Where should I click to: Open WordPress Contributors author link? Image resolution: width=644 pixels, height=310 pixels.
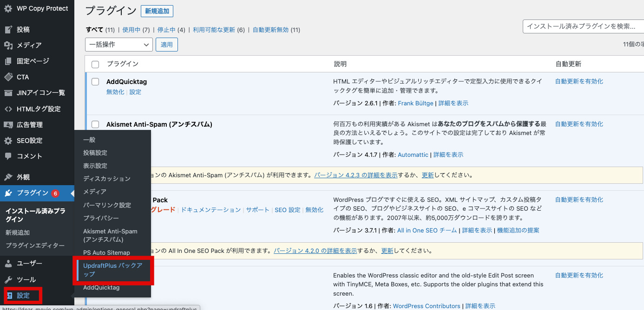pyautogui.click(x=427, y=306)
